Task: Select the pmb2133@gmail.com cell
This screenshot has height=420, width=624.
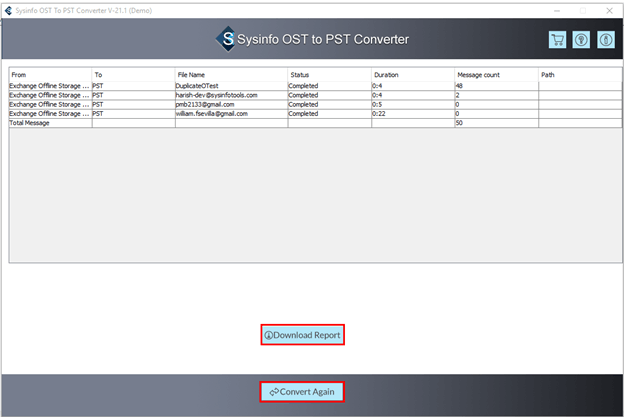Action: [231, 104]
